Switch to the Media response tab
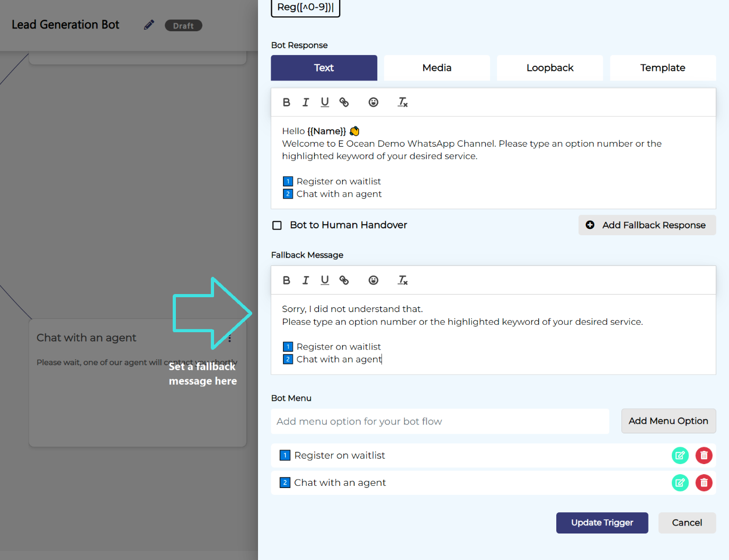This screenshot has height=560, width=729. pyautogui.click(x=437, y=68)
